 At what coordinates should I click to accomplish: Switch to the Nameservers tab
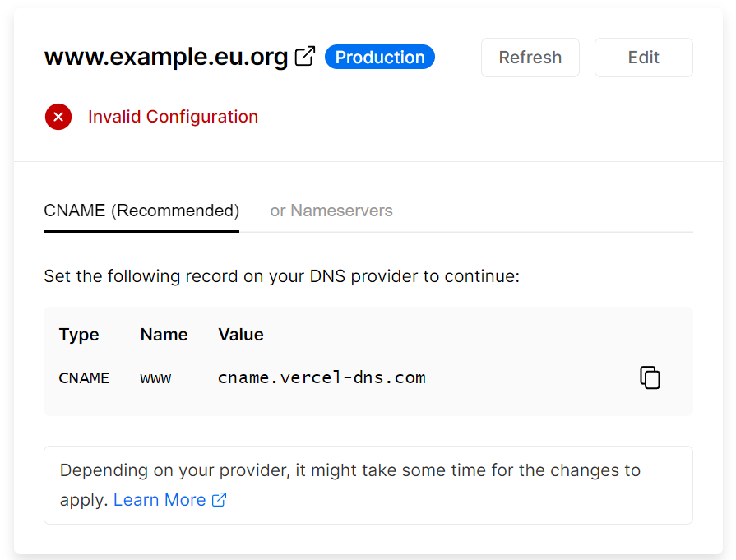331,211
